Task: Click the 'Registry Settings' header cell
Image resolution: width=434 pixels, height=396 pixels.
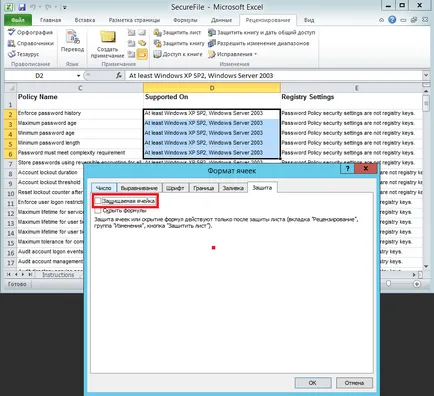Action: tap(351, 100)
